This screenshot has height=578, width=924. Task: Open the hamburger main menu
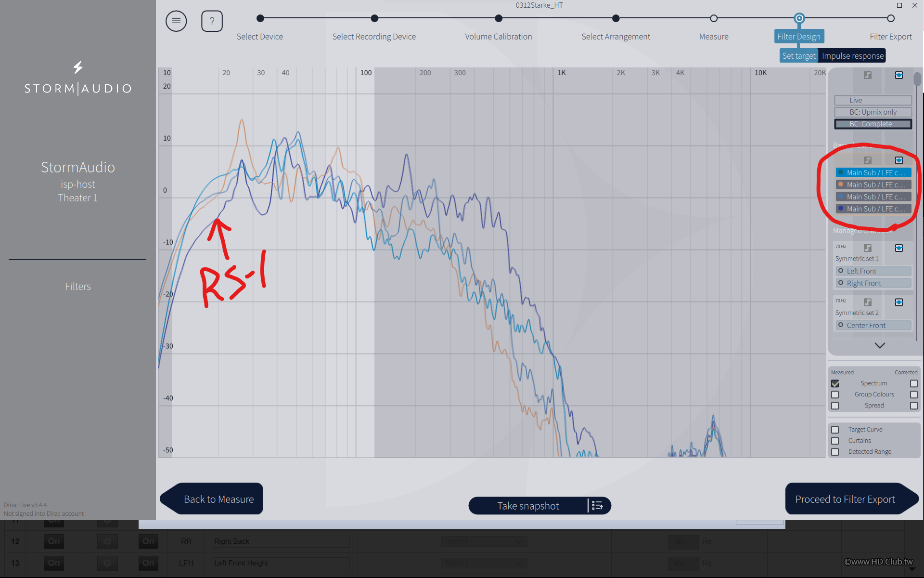point(176,21)
